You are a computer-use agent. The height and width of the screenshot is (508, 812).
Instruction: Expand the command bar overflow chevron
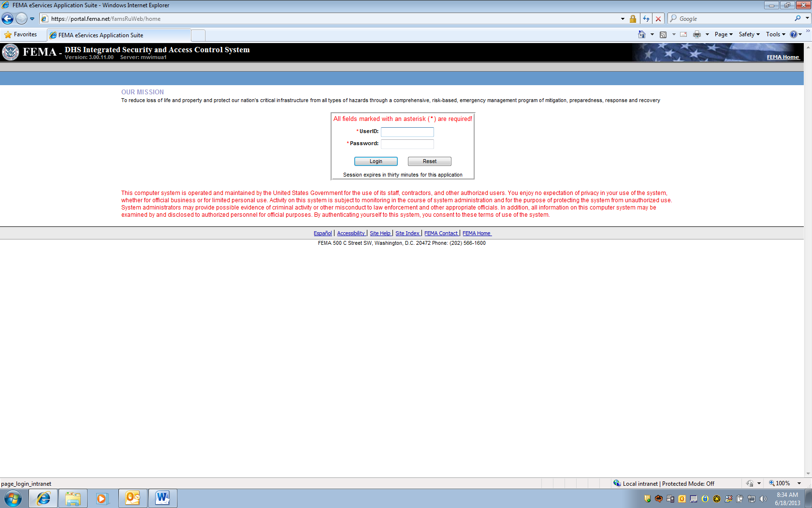point(808,31)
